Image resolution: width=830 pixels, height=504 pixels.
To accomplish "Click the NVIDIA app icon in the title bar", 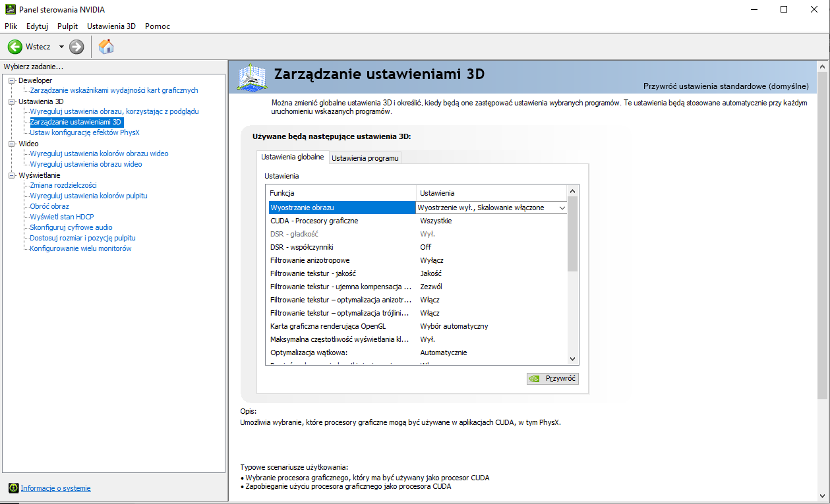I will [x=9, y=9].
